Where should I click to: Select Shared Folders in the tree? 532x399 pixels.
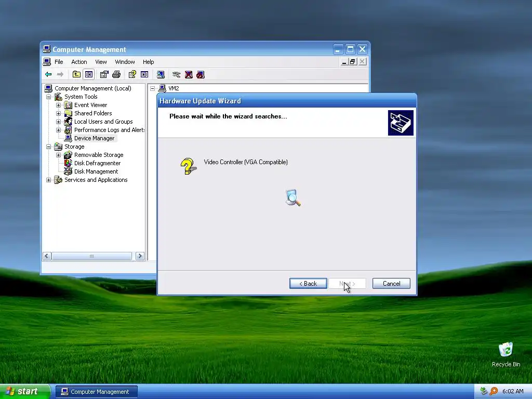point(93,113)
